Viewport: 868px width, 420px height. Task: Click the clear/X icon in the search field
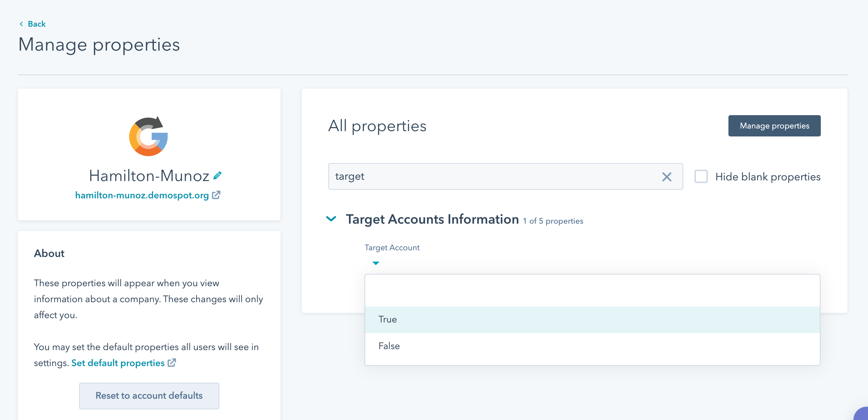667,177
